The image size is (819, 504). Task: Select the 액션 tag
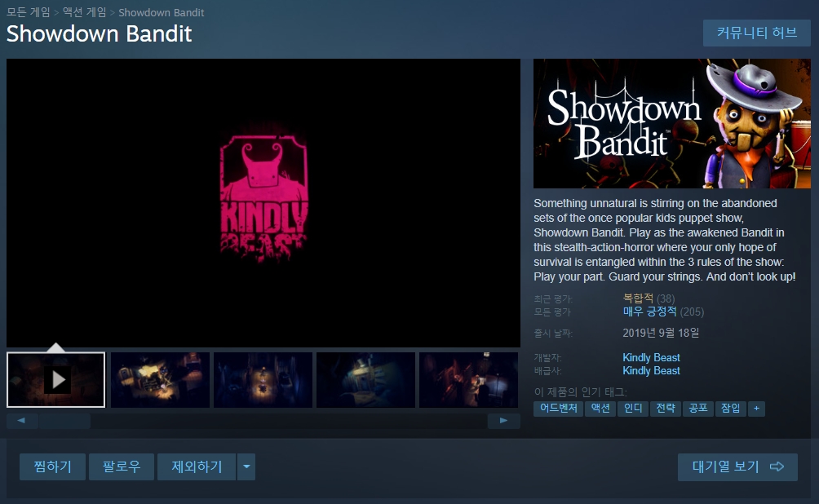point(600,409)
